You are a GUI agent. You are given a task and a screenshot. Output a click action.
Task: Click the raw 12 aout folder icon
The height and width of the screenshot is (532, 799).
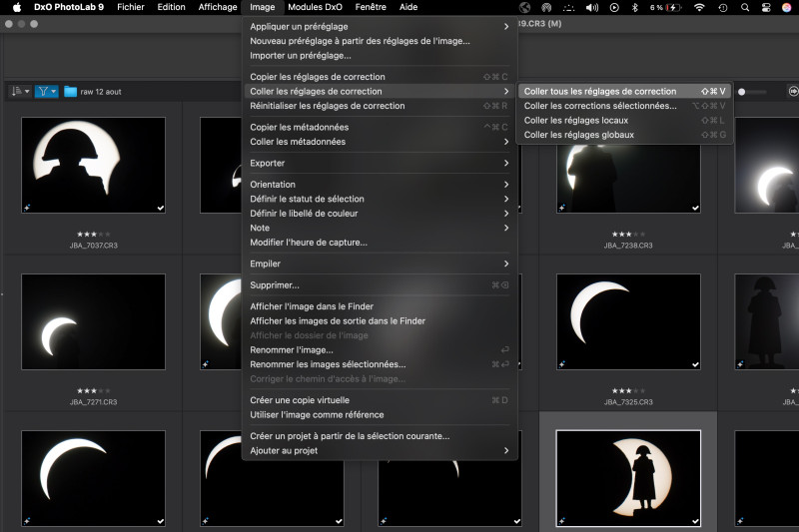click(70, 92)
